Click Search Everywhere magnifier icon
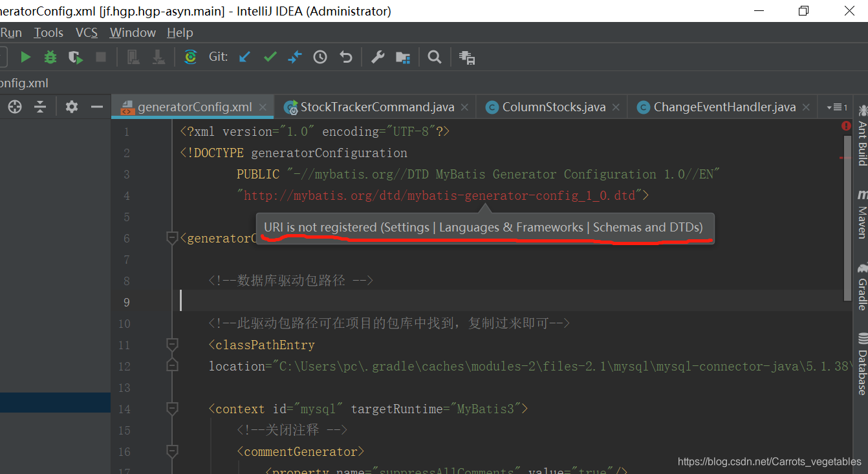The width and height of the screenshot is (868, 474). (435, 58)
